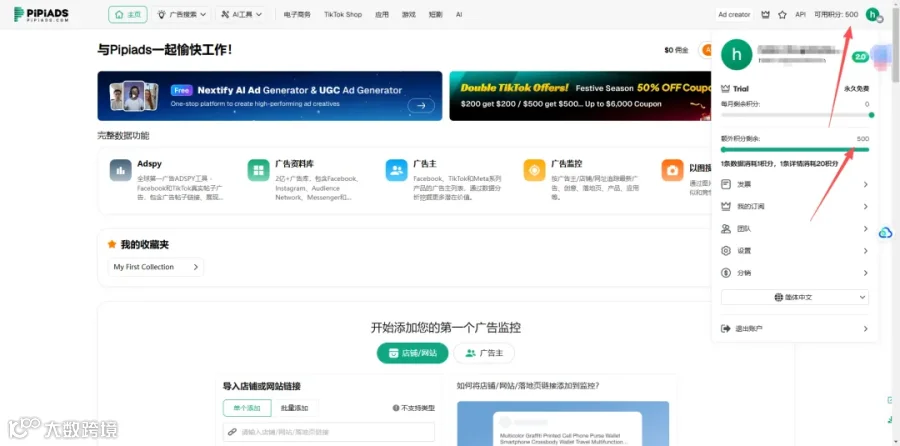Expand the 我的订阅 menu arrow
Image resolution: width=900 pixels, height=446 pixels.
coord(866,207)
